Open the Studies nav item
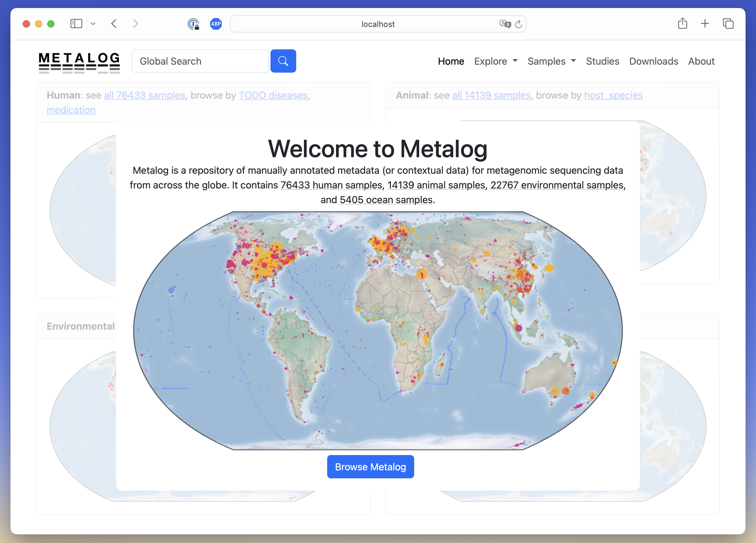 tap(602, 61)
